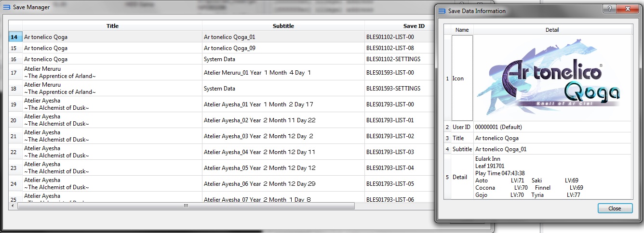This screenshot has height=233, width=644.
Task: Select the Title name cell in information table
Action: click(x=462, y=138)
